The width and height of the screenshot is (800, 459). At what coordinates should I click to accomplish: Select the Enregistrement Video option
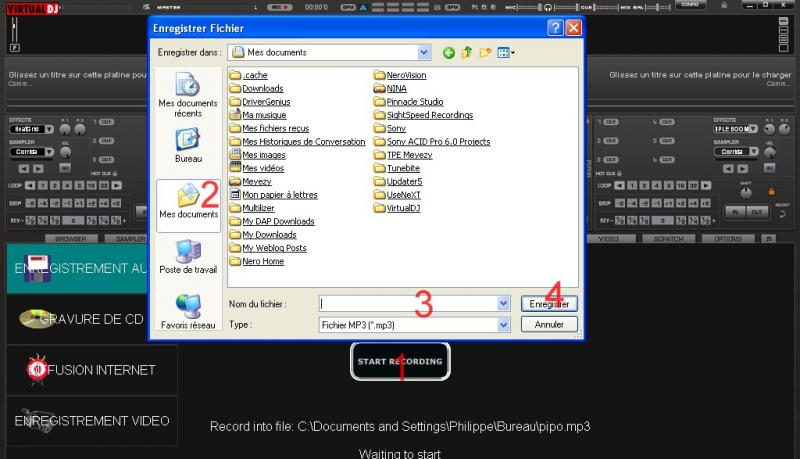pos(92,421)
